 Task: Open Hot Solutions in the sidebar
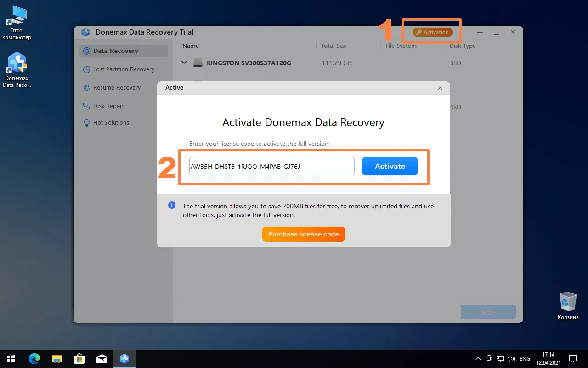coord(110,122)
